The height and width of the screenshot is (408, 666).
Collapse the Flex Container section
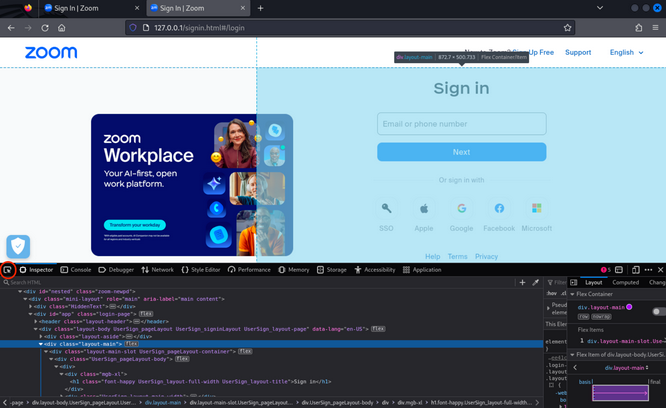click(572, 294)
